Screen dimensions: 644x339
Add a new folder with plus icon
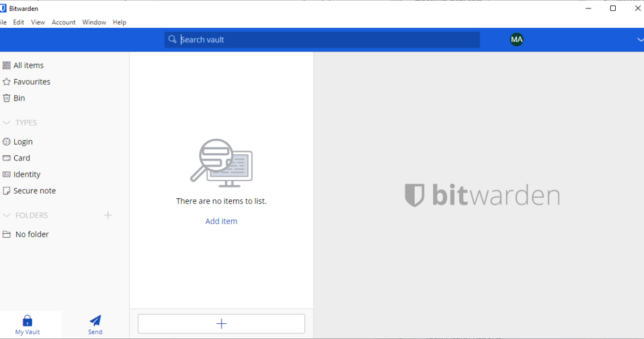(x=108, y=215)
